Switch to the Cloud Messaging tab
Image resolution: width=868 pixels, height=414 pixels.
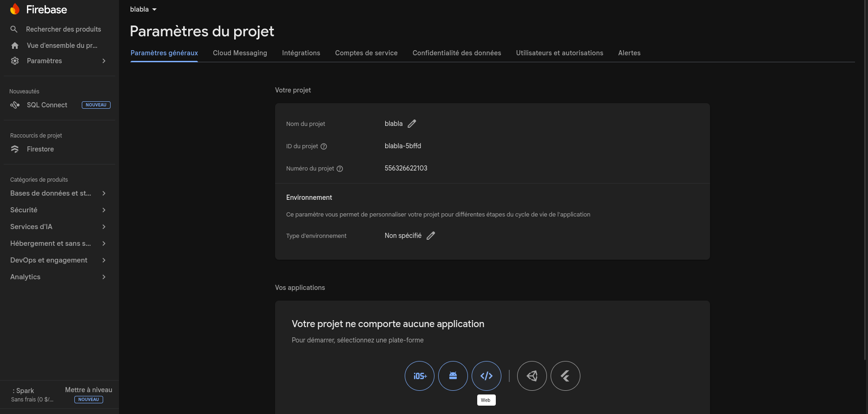click(x=240, y=53)
